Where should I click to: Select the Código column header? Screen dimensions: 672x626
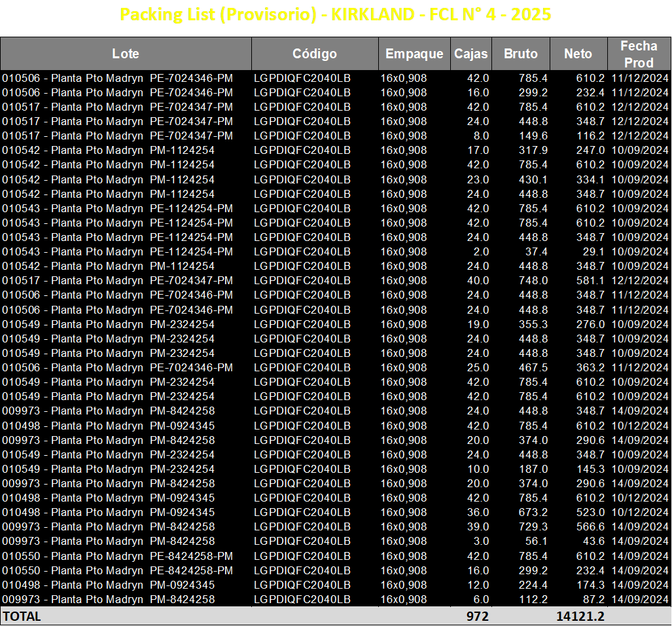click(315, 54)
